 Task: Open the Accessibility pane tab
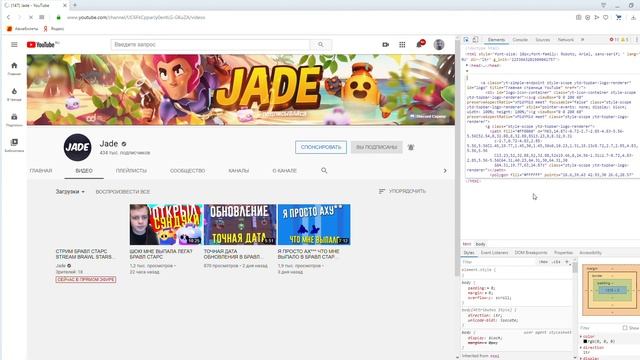(x=590, y=253)
